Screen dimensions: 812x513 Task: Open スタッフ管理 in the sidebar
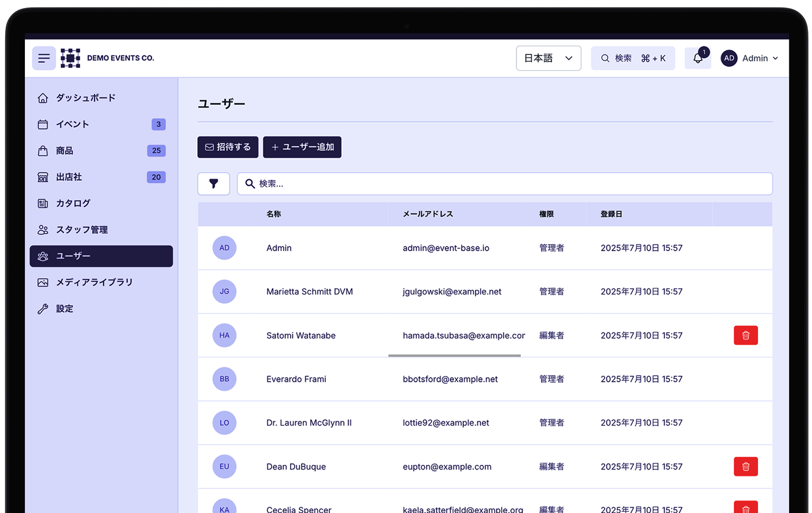point(101,230)
